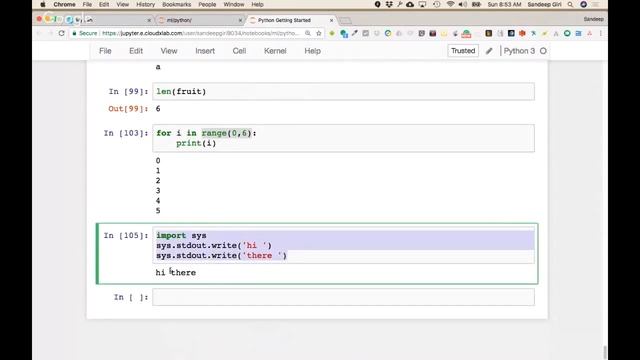Click the In [103] prompt
Viewport: 640px width, 360px height.
126,133
